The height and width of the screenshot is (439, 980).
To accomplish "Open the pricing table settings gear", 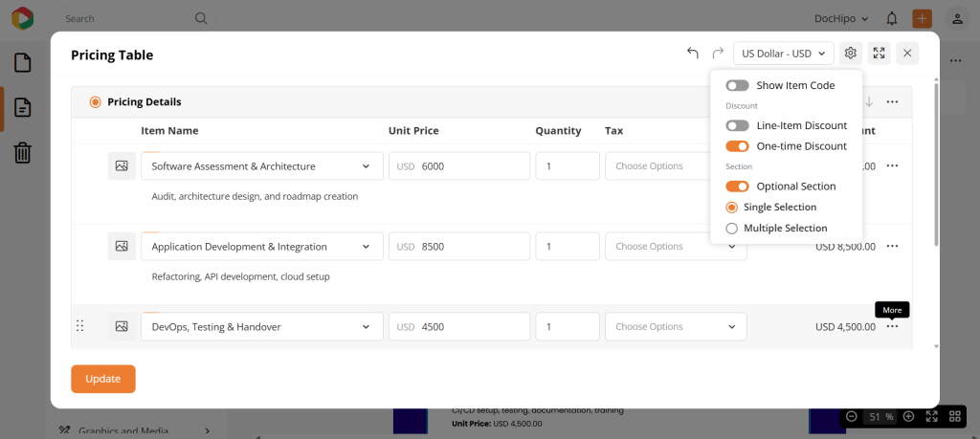I will (850, 53).
